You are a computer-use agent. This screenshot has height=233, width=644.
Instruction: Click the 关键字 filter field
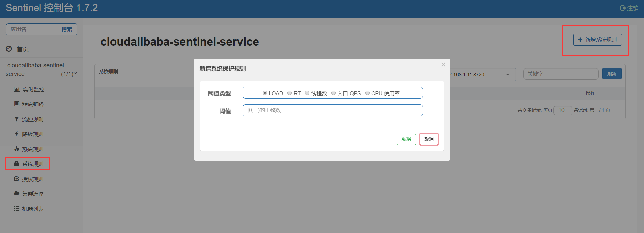[x=561, y=74]
